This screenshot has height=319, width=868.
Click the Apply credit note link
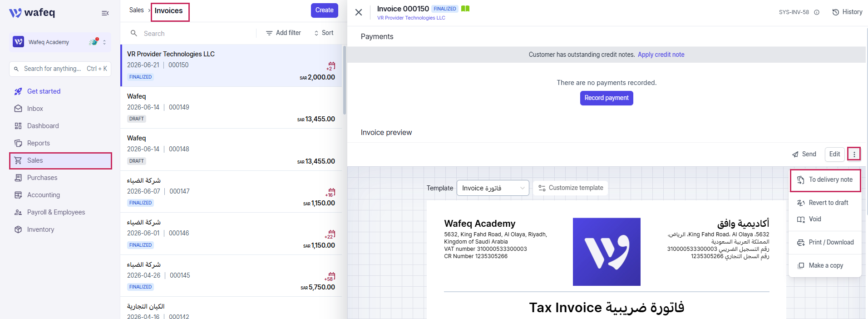pos(661,55)
